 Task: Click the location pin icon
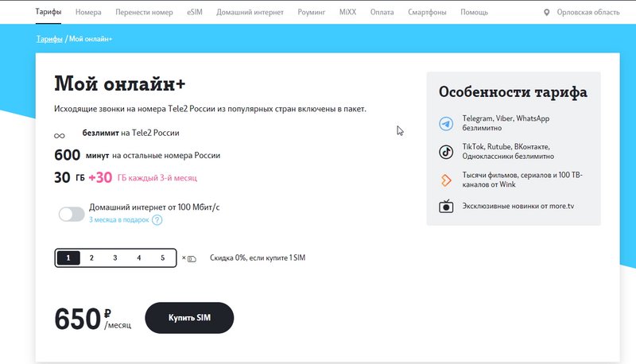pyautogui.click(x=547, y=13)
